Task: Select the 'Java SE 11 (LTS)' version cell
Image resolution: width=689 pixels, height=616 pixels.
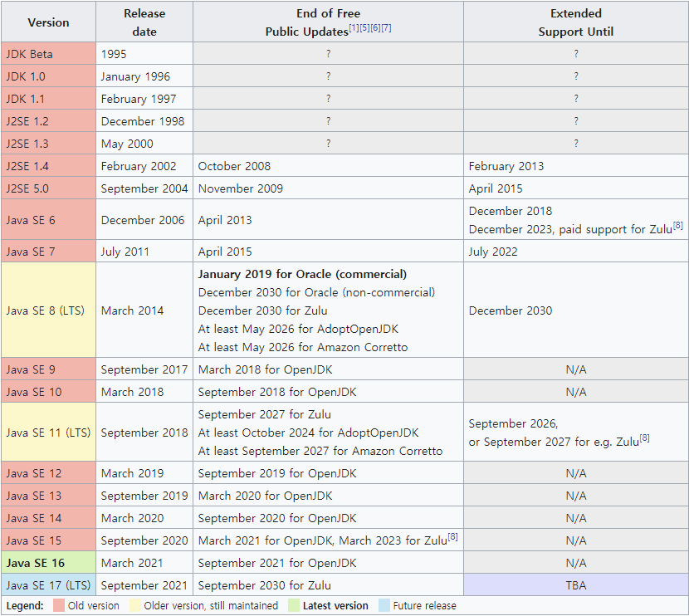Action: pos(48,433)
